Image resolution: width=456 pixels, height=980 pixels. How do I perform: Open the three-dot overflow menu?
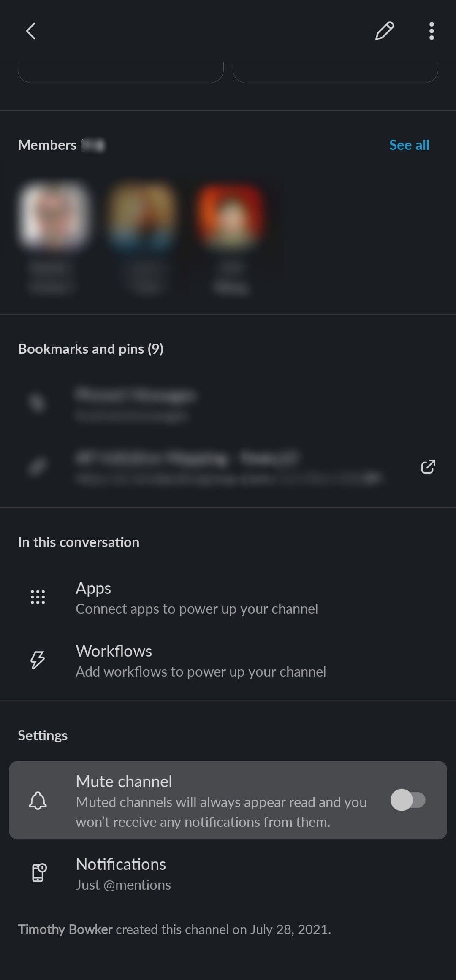pyautogui.click(x=432, y=31)
